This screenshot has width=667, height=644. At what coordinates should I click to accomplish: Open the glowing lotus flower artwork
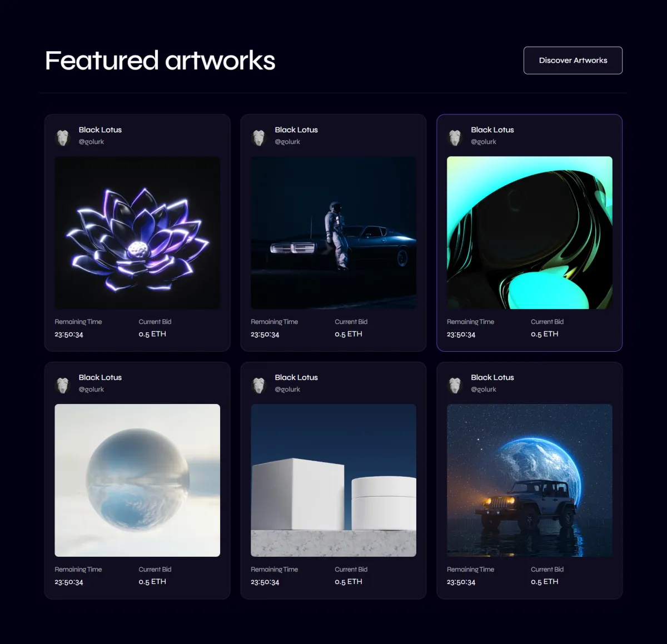pyautogui.click(x=137, y=233)
